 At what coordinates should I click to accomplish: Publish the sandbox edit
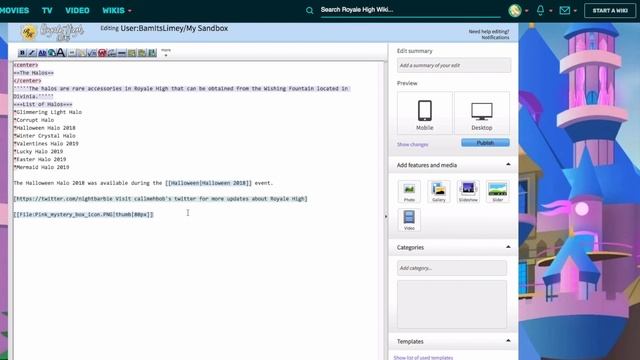[485, 142]
